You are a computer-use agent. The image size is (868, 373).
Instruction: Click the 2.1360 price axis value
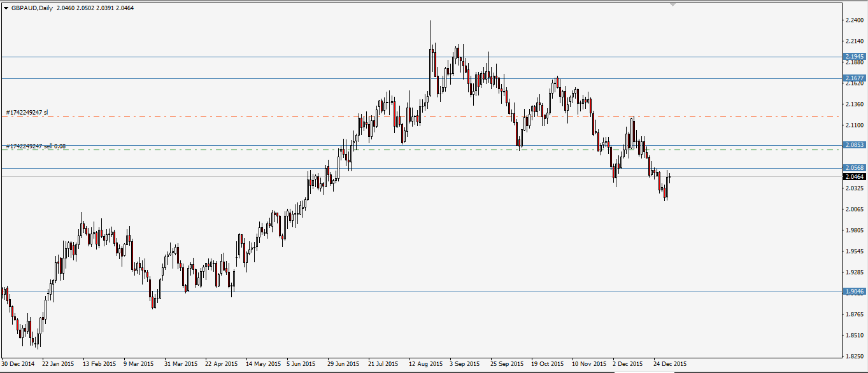coord(855,104)
